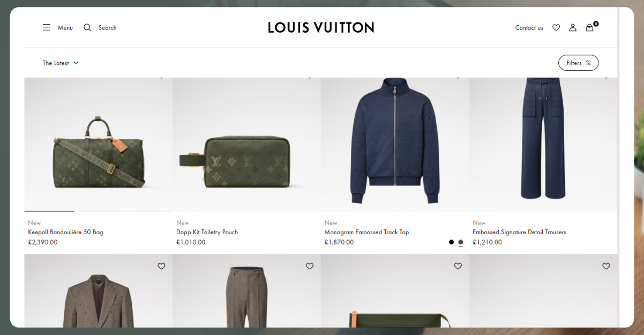
Task: Open Contact us link
Action: pyautogui.click(x=529, y=28)
